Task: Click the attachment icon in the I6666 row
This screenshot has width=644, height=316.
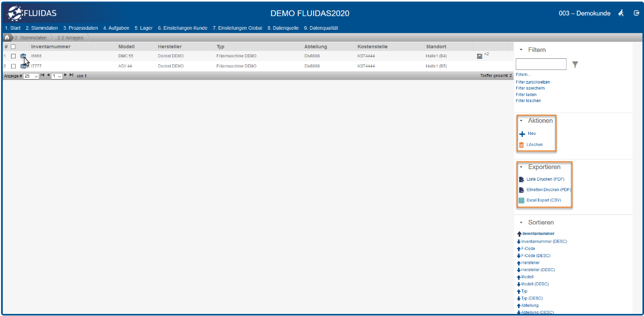Action: tap(479, 56)
